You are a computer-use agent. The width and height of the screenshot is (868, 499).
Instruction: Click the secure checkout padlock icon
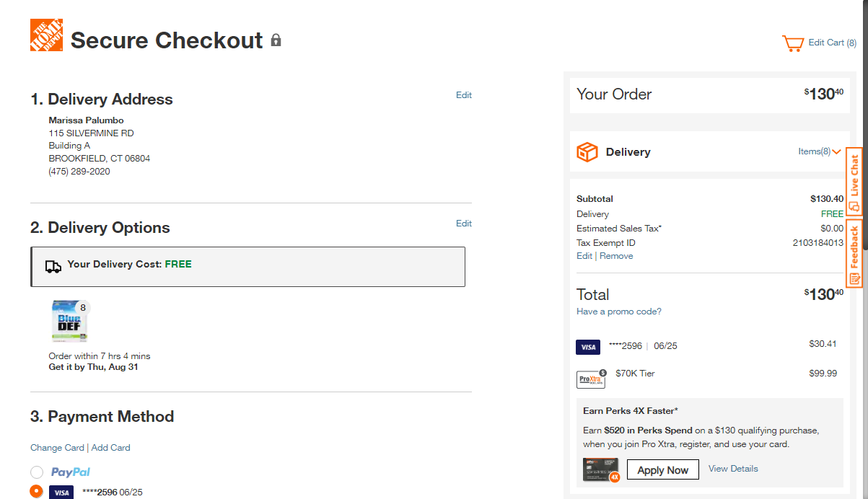pos(276,40)
